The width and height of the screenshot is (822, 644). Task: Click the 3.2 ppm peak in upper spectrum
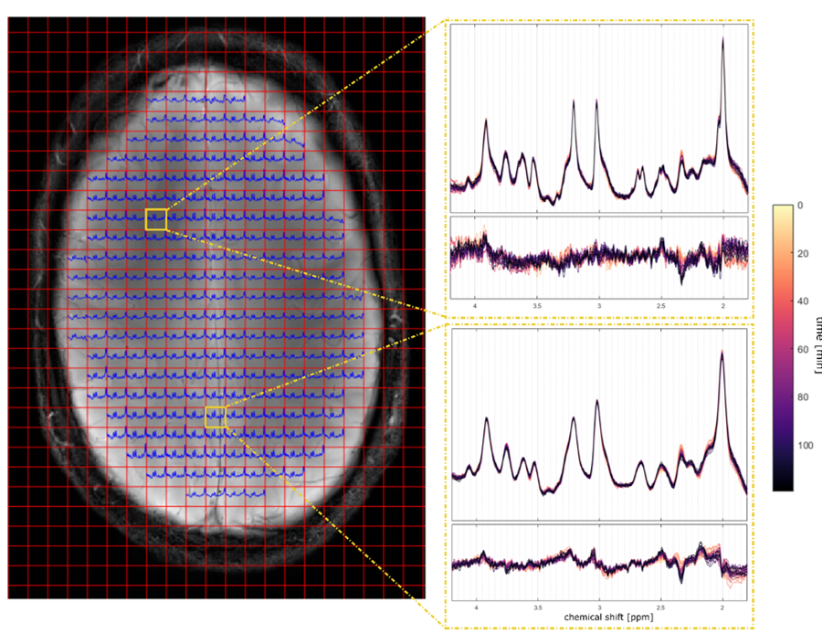pos(574,102)
